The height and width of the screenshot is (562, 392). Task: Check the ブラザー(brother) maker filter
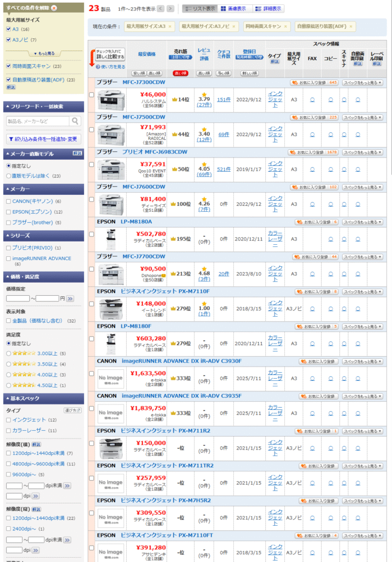(8, 223)
